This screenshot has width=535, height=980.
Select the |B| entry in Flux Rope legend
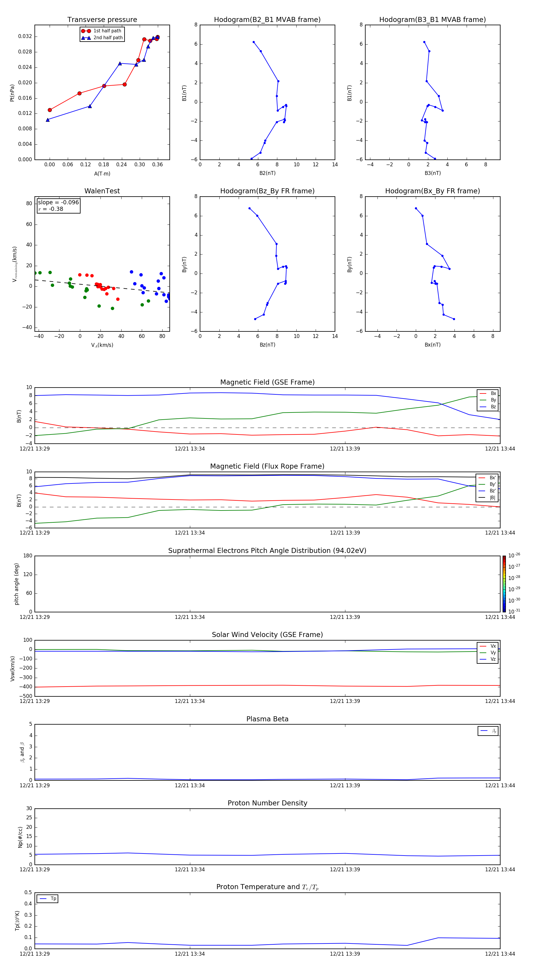(x=487, y=498)
